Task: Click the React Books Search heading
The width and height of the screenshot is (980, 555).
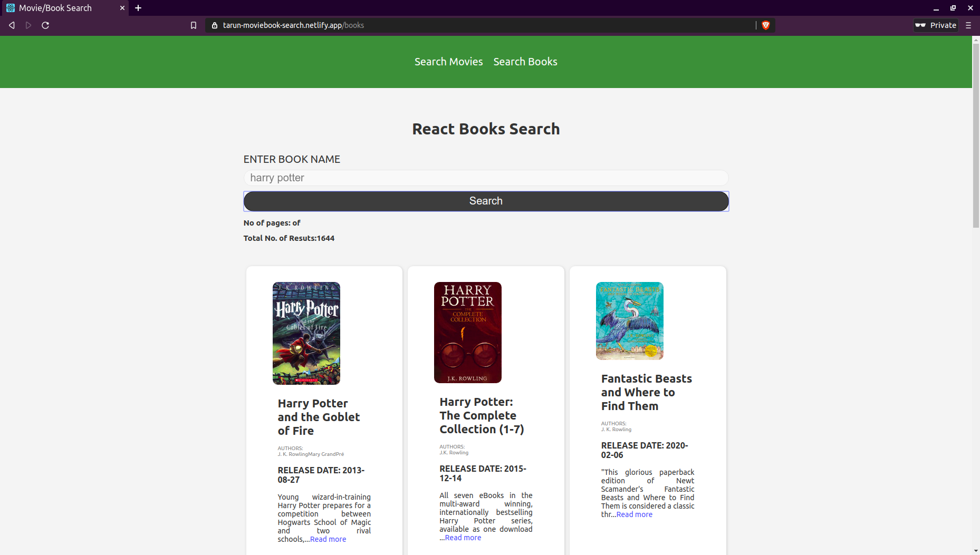Action: pyautogui.click(x=486, y=129)
